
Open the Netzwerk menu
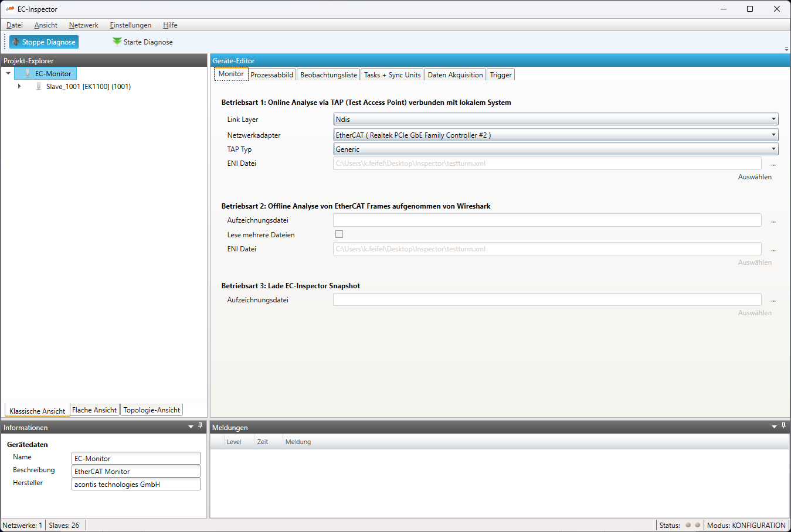pyautogui.click(x=83, y=25)
